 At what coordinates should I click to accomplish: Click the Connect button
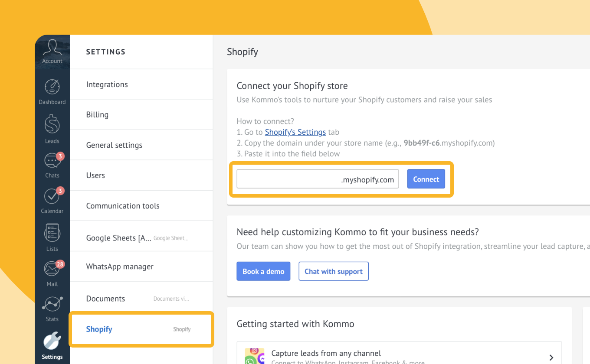click(426, 179)
